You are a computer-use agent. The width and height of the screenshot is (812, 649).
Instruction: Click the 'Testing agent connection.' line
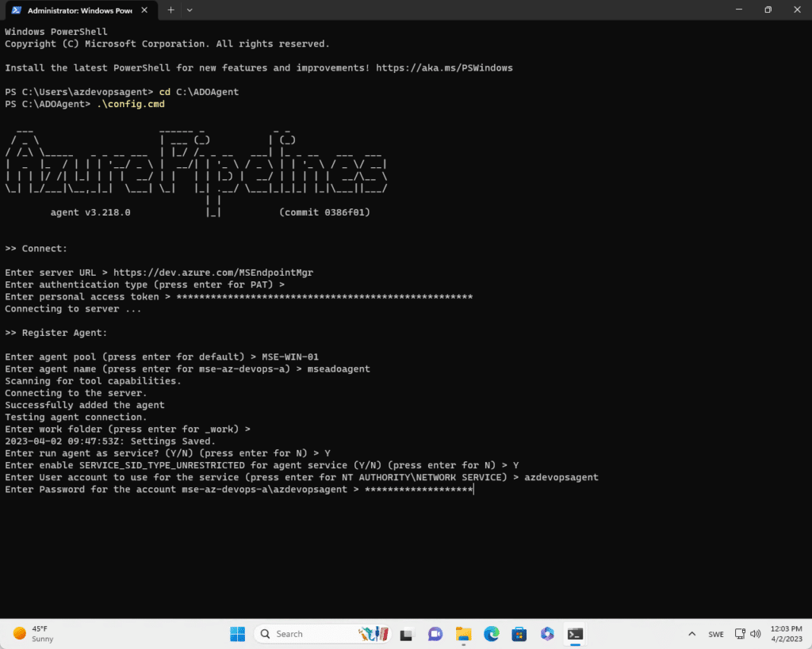76,417
